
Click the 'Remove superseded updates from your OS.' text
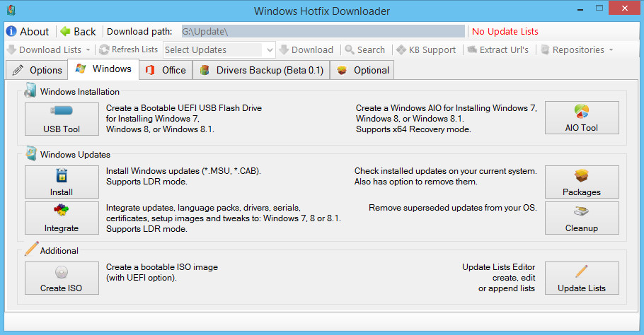click(x=453, y=208)
